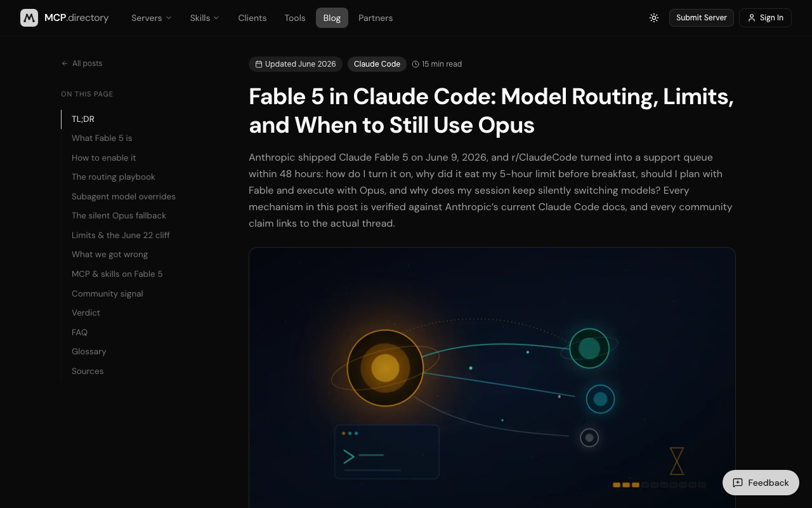Viewport: 812px width, 508px height.
Task: Jump to Community signal section
Action: point(107,293)
